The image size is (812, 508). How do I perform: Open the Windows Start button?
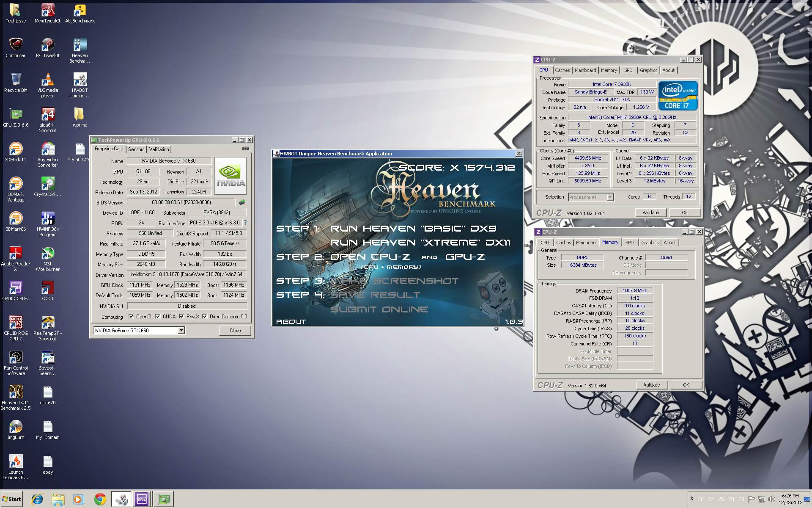coord(11,499)
